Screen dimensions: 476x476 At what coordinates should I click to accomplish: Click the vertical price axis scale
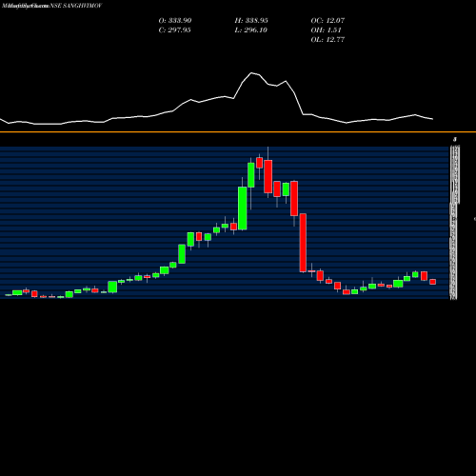pyautogui.click(x=454, y=222)
